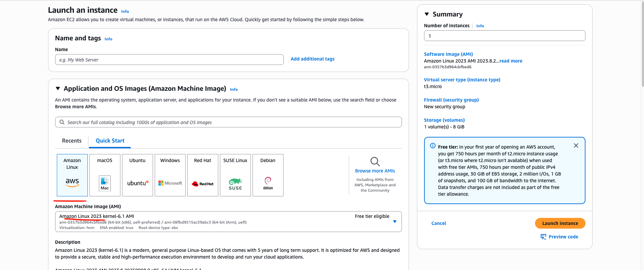Switch to the Quick Start tab
644x270 pixels.
tap(110, 141)
